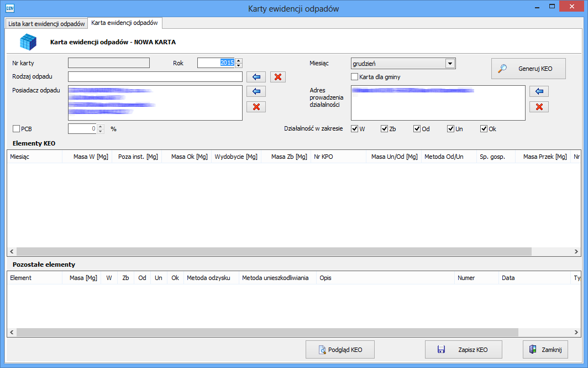Image resolution: width=588 pixels, height=368 pixels.
Task: Click blue arrow for Adres prowadzenia działalności
Action: tap(539, 91)
